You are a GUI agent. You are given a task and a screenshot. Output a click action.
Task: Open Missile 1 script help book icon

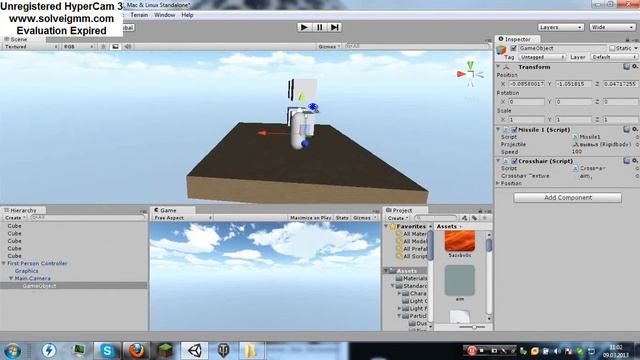[x=626, y=129]
